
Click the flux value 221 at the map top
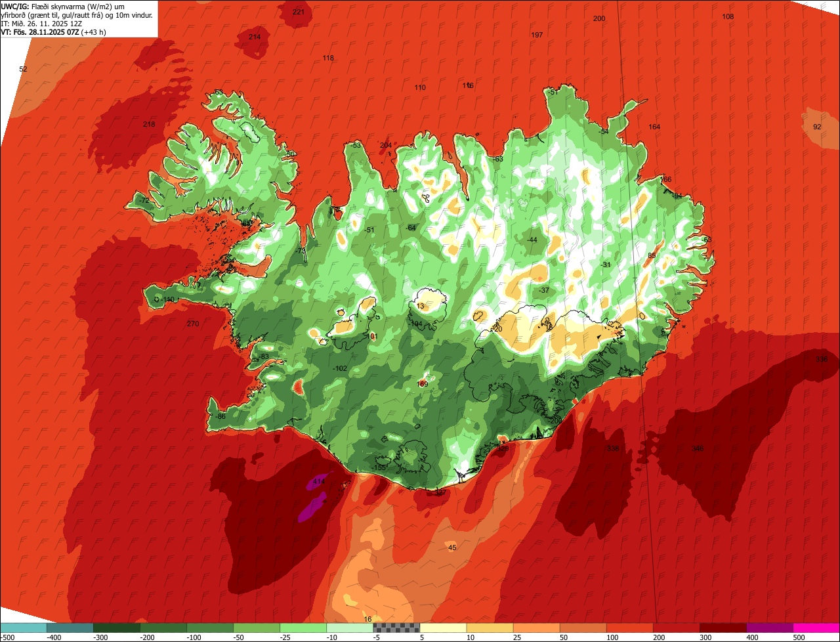[299, 12]
